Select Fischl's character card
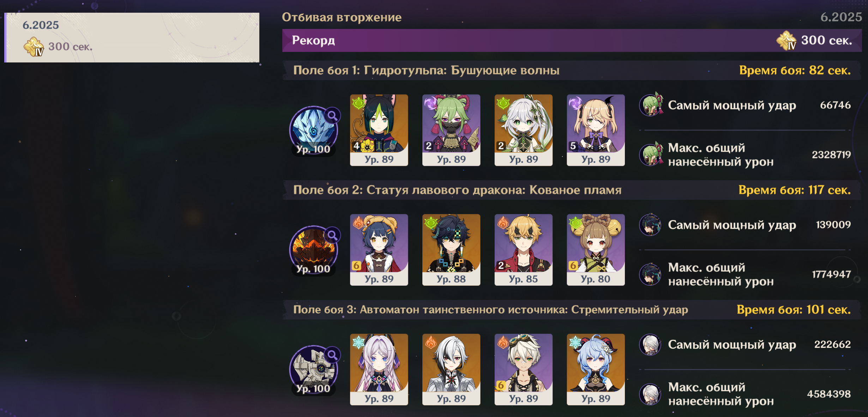The image size is (868, 417). (596, 130)
